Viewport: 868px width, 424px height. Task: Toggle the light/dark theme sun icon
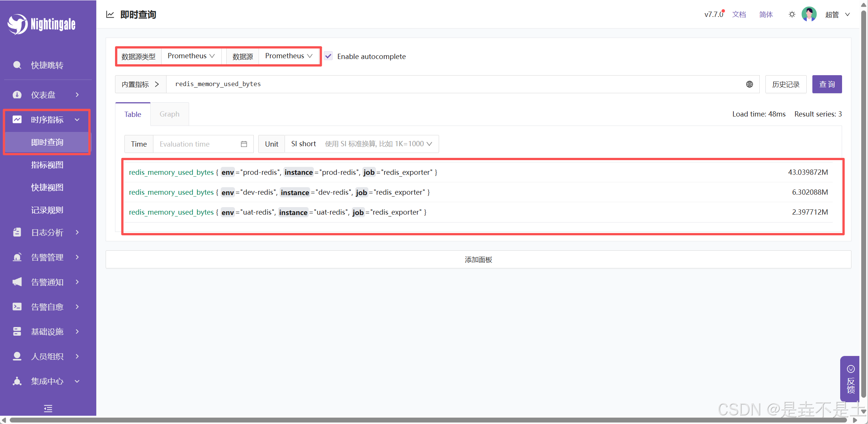(792, 14)
